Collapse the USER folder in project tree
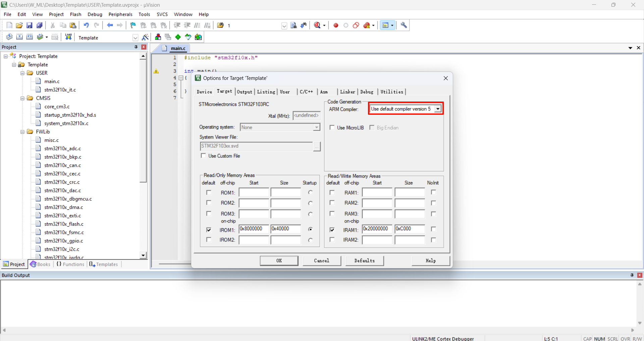This screenshot has width=644, height=341. (22, 73)
